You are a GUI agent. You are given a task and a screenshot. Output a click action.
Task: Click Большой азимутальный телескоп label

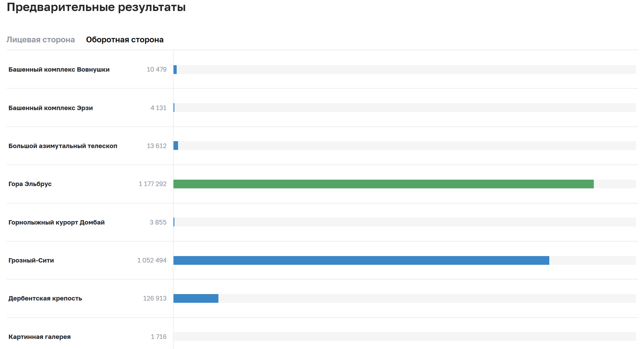point(63,146)
